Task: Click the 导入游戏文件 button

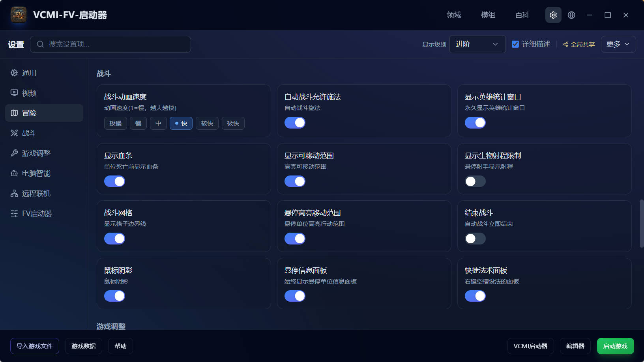Action: pyautogui.click(x=35, y=346)
